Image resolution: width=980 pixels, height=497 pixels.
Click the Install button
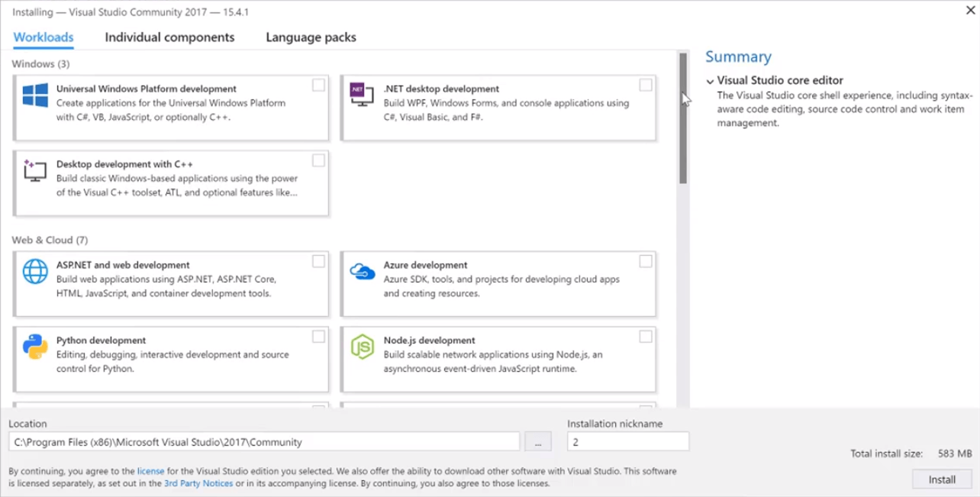point(942,479)
